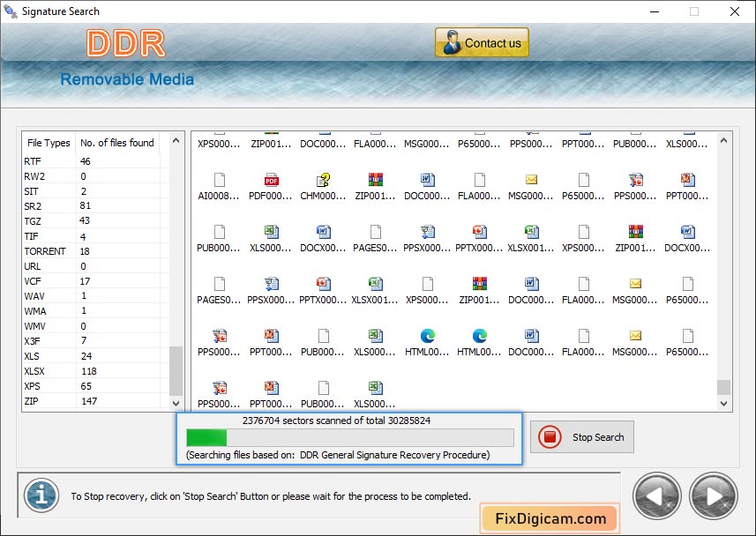Select PAGES0 file that begins a row

click(219, 285)
